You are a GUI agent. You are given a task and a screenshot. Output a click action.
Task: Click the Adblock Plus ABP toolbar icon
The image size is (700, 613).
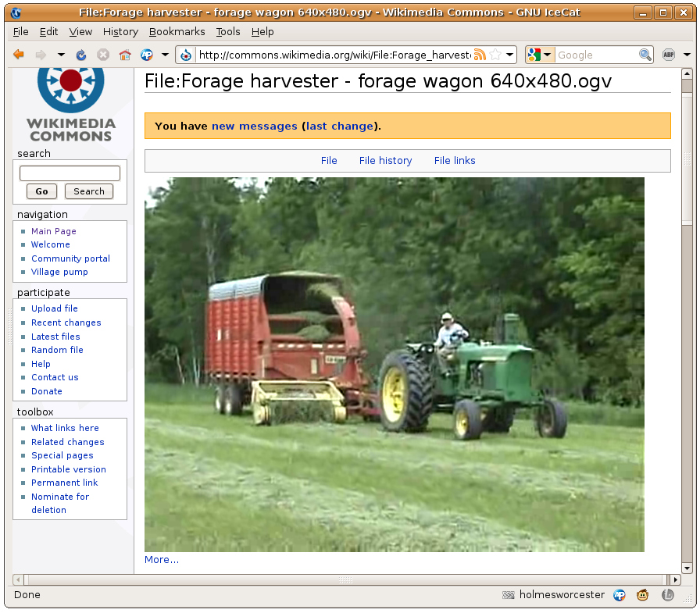(669, 55)
